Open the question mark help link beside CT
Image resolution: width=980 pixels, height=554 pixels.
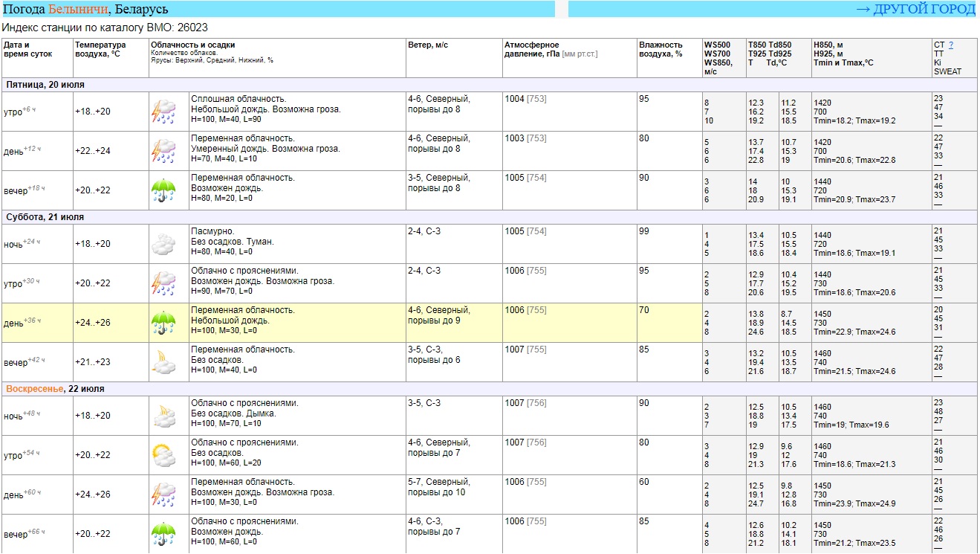point(951,45)
